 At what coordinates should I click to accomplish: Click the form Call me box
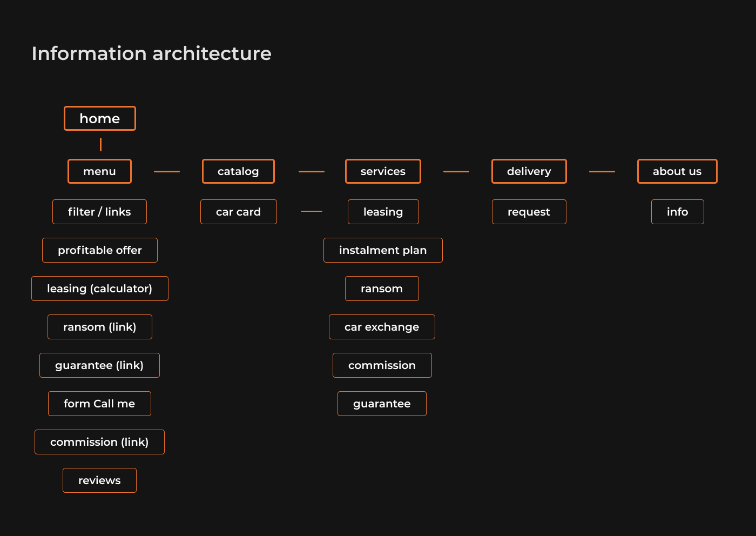point(99,404)
